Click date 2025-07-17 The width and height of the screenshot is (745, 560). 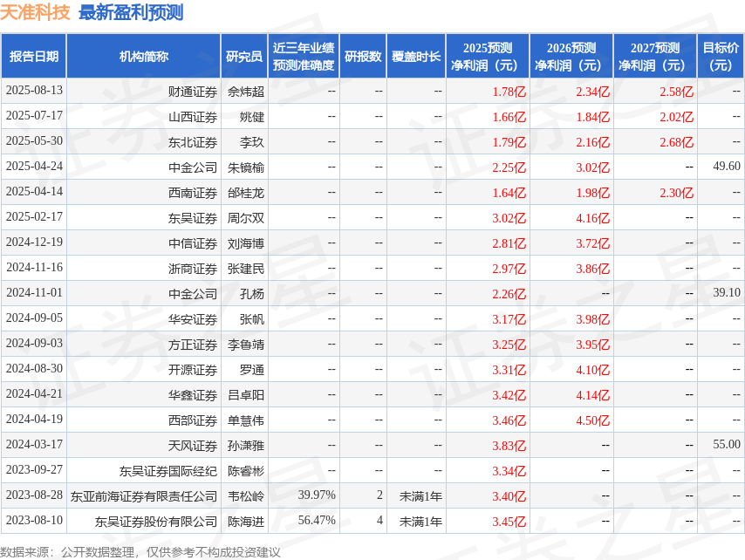pos(34,115)
